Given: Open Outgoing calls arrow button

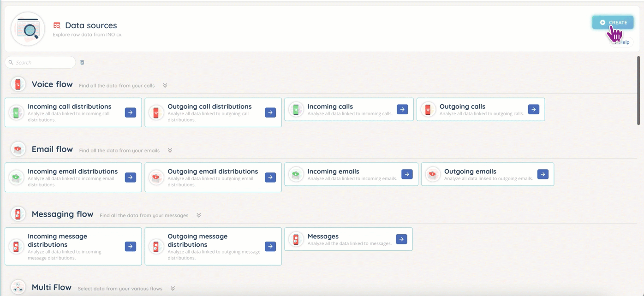Looking at the screenshot, I should point(533,109).
